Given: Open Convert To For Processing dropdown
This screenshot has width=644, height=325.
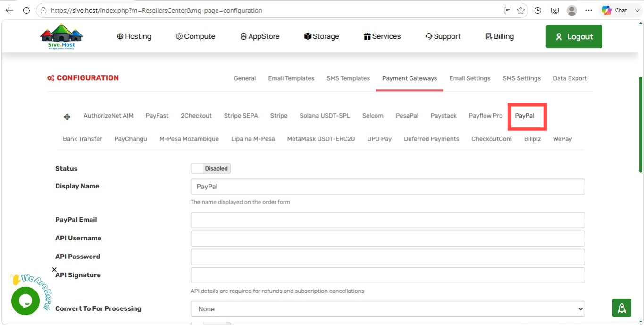Looking at the screenshot, I should 387,309.
